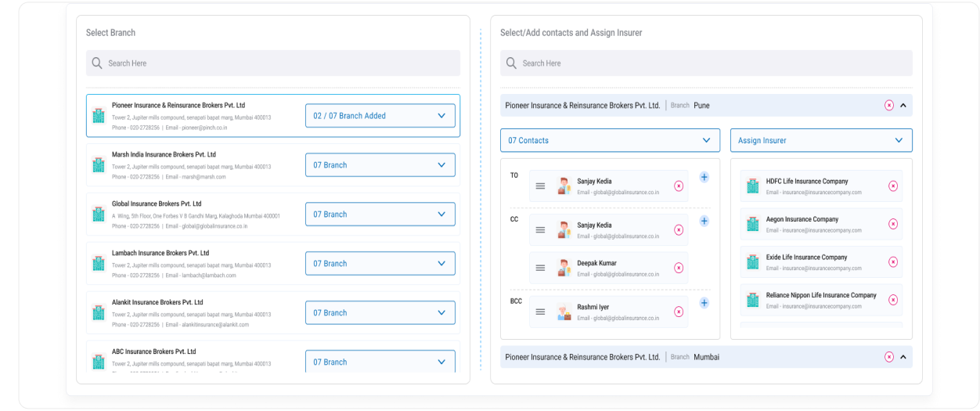This screenshot has width=980, height=411.
Task: Remove Deepak Kumar from contacts
Action: [679, 268]
